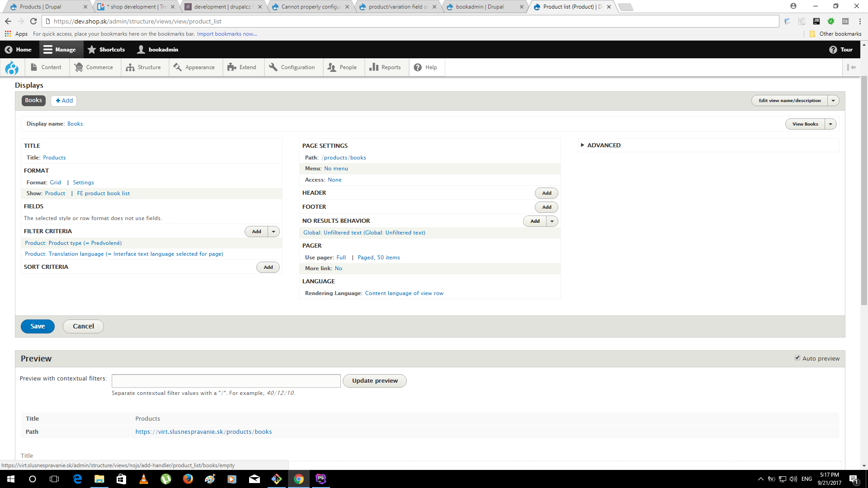The height and width of the screenshot is (488, 868).
Task: Click the Home icon in the admin toolbar
Action: tap(9, 49)
